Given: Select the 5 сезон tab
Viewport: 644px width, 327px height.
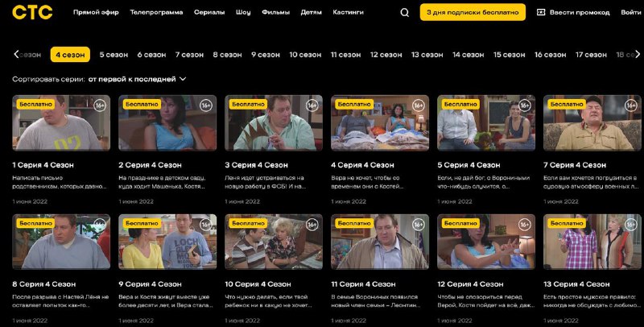Looking at the screenshot, I should (x=114, y=55).
